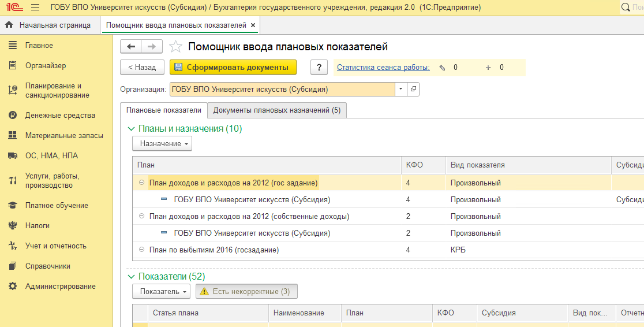Viewport: 644px width, 327px height.
Task: Add page to favorites with star icon
Action: (x=176, y=46)
